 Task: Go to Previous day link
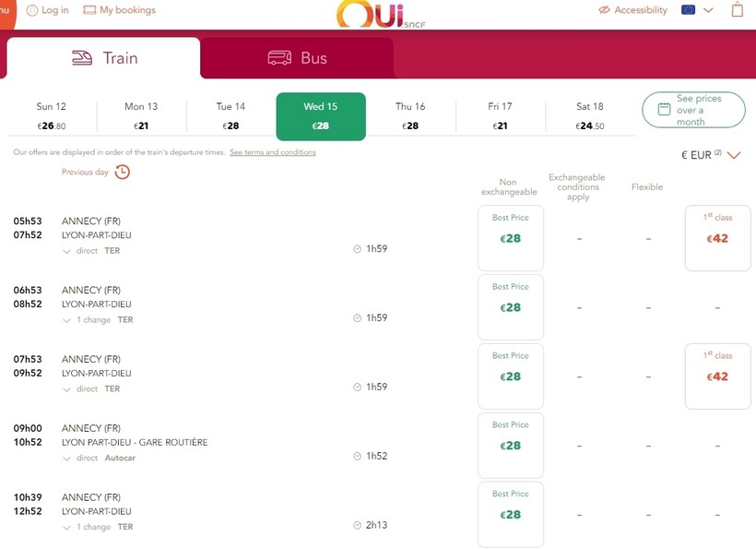coord(85,172)
